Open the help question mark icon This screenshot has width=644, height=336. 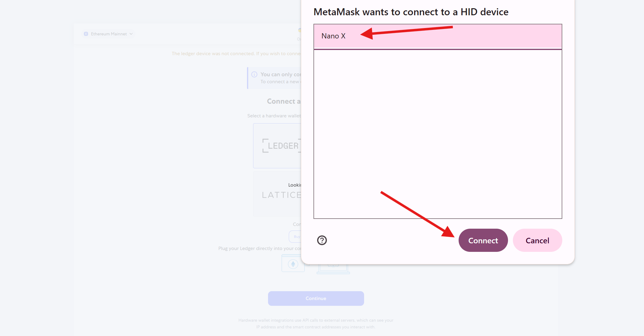[x=322, y=241]
